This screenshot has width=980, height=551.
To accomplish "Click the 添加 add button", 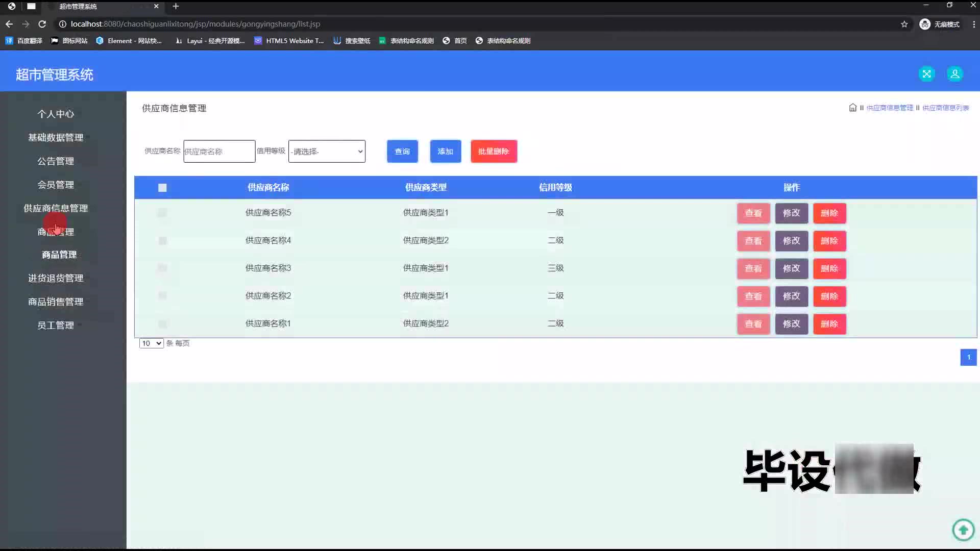I will 446,151.
